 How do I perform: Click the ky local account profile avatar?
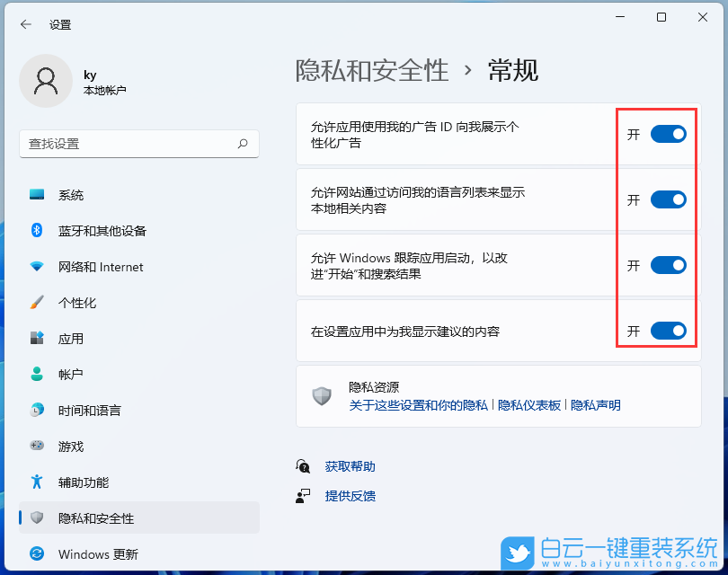46,81
